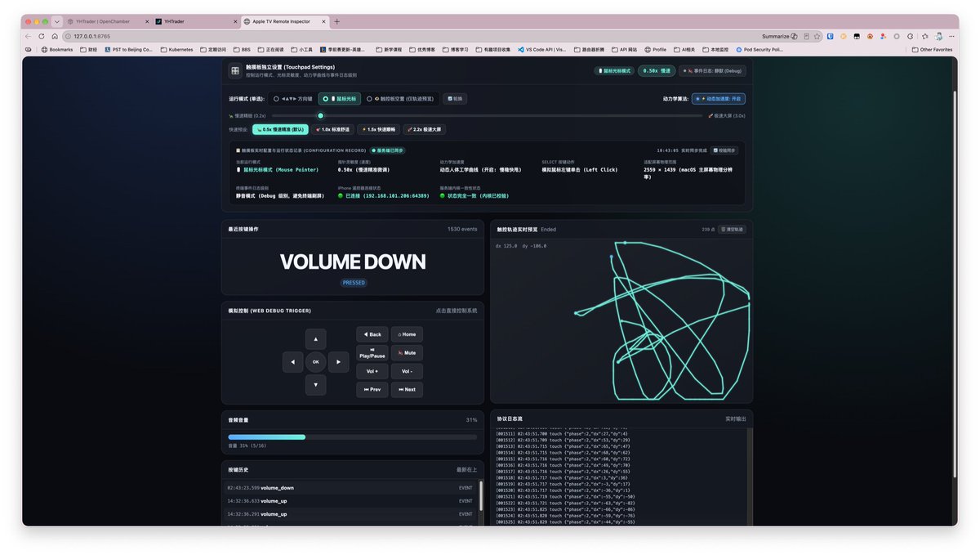Click the key history list scrollbar
Image resolution: width=980 pixels, height=555 pixels.
pyautogui.click(x=480, y=495)
